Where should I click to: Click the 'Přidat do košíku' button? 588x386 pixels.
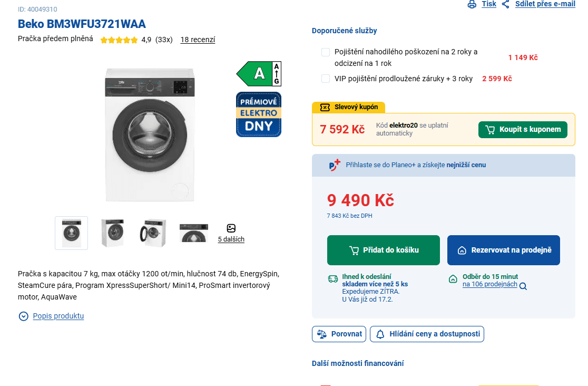click(383, 250)
